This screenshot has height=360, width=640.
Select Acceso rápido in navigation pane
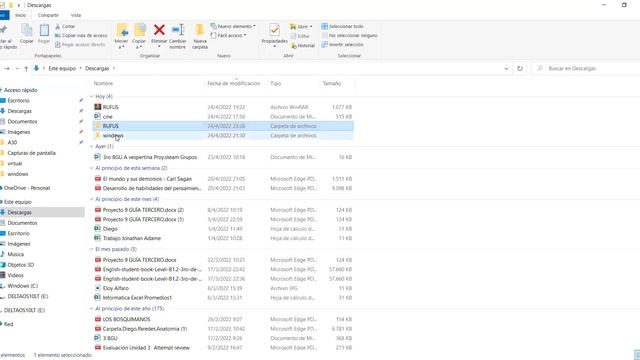[20, 90]
